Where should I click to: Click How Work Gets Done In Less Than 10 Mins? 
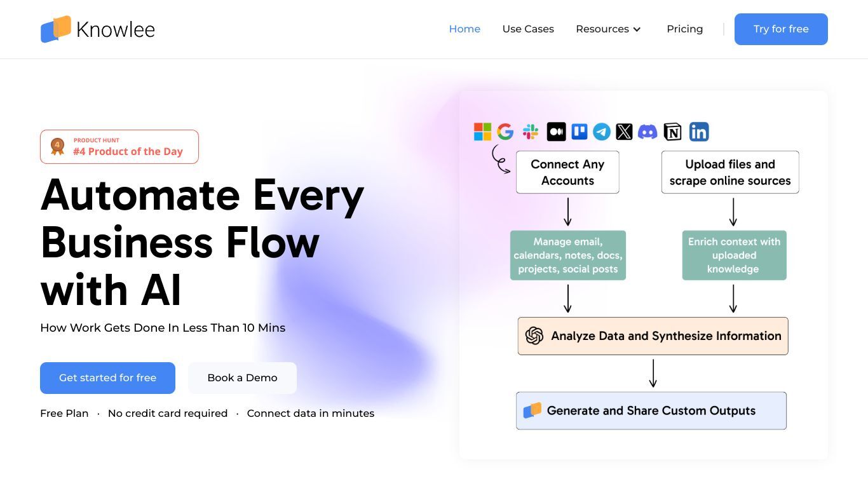(163, 328)
